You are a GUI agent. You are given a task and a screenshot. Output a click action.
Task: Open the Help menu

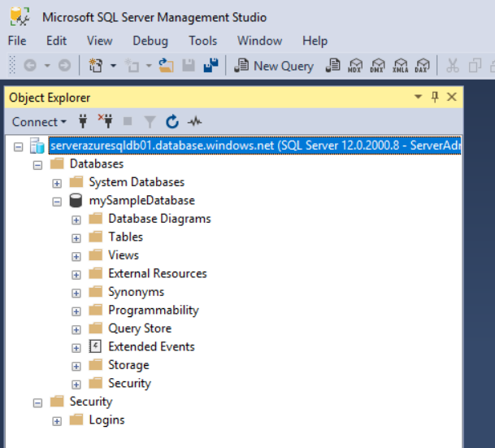(315, 41)
